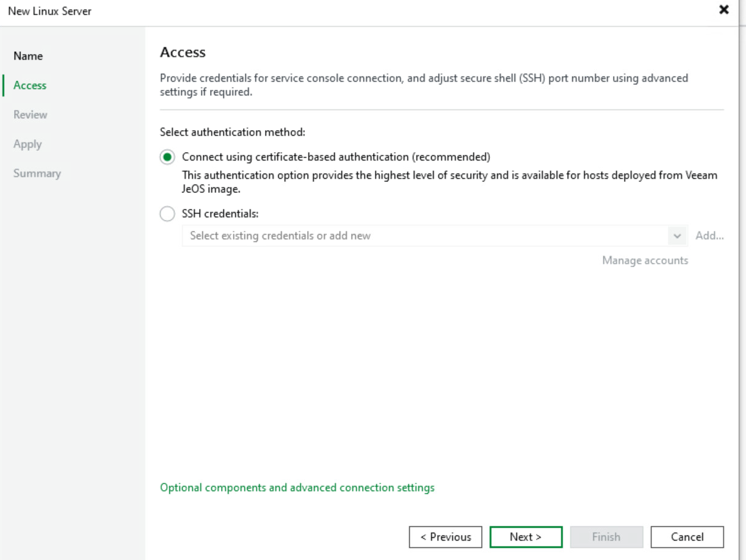Switch to the Apply step
This screenshot has width=746, height=560.
(27, 144)
